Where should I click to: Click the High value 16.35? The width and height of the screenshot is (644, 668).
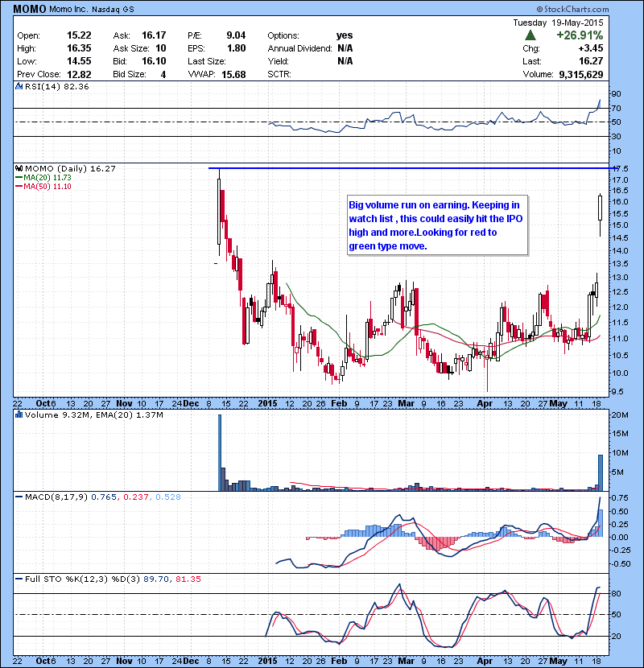click(79, 48)
